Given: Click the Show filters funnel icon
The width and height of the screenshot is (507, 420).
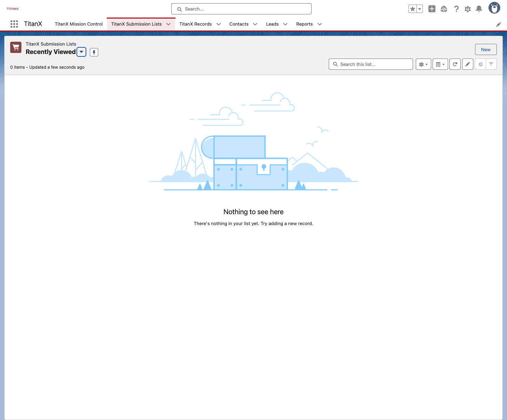Looking at the screenshot, I should click(491, 64).
